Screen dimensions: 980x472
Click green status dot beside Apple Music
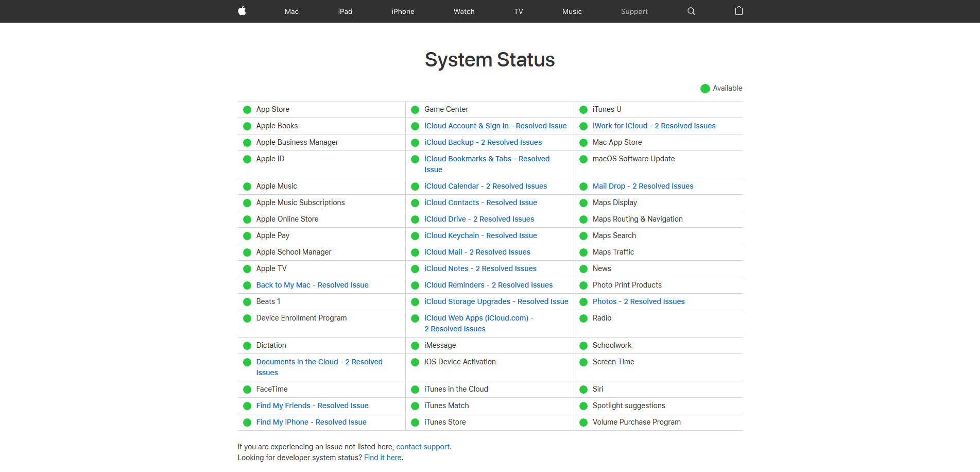(247, 187)
